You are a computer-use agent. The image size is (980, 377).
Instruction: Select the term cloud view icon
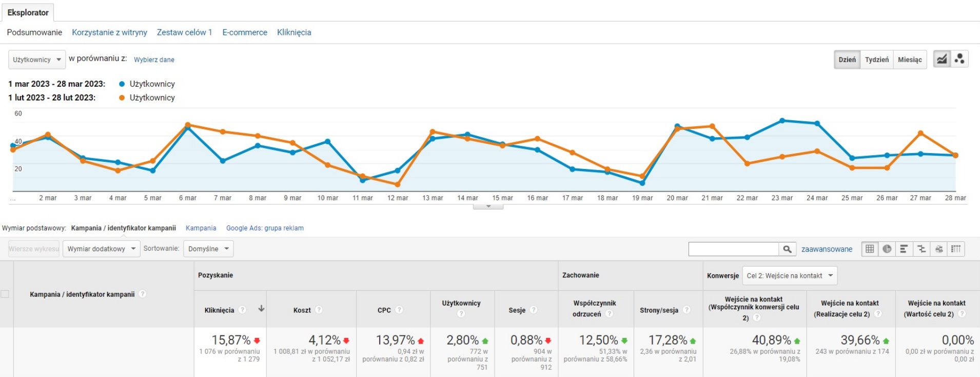(x=939, y=249)
